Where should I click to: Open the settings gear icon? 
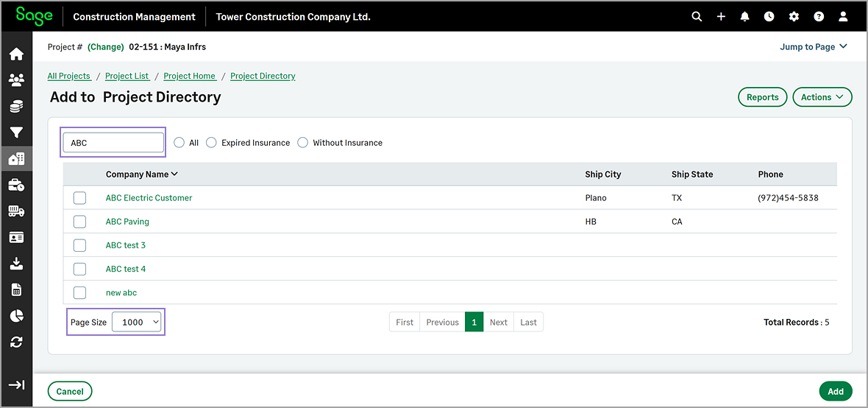click(794, 17)
